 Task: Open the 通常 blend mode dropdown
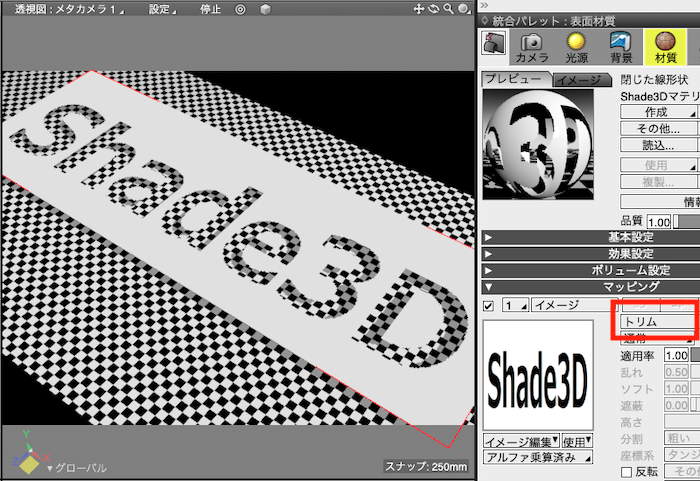click(x=658, y=339)
